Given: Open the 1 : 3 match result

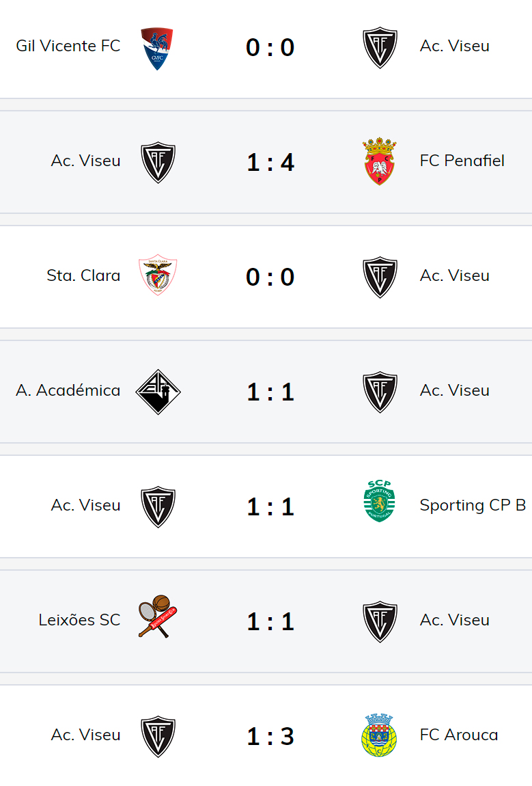Looking at the screenshot, I should 270,737.
